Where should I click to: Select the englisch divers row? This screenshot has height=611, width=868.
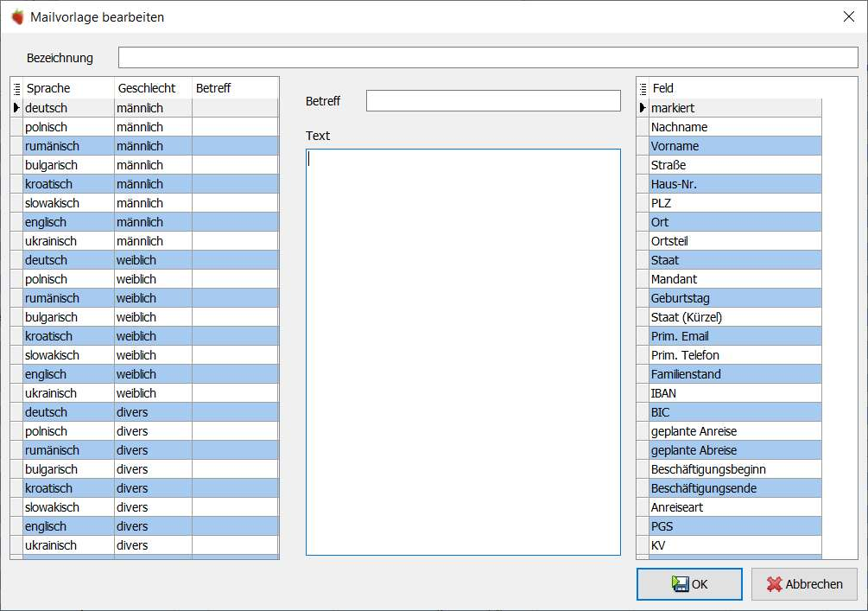(x=150, y=526)
